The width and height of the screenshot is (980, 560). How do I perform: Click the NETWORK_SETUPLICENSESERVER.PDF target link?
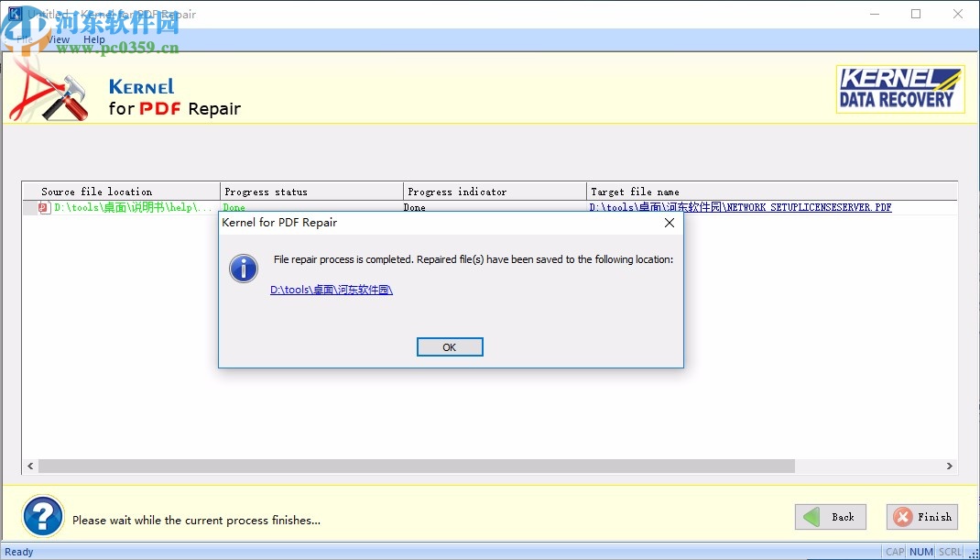click(x=740, y=207)
